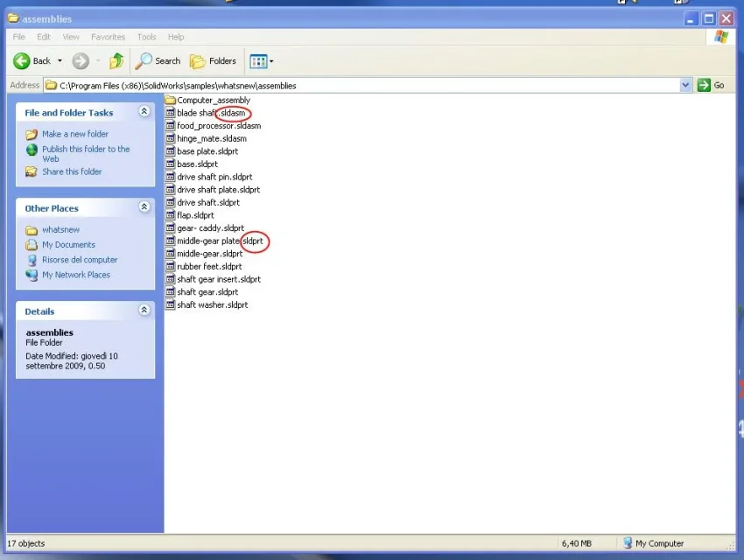This screenshot has width=744, height=560.
Task: Click the food_processor.sldasm file name
Action: [219, 126]
